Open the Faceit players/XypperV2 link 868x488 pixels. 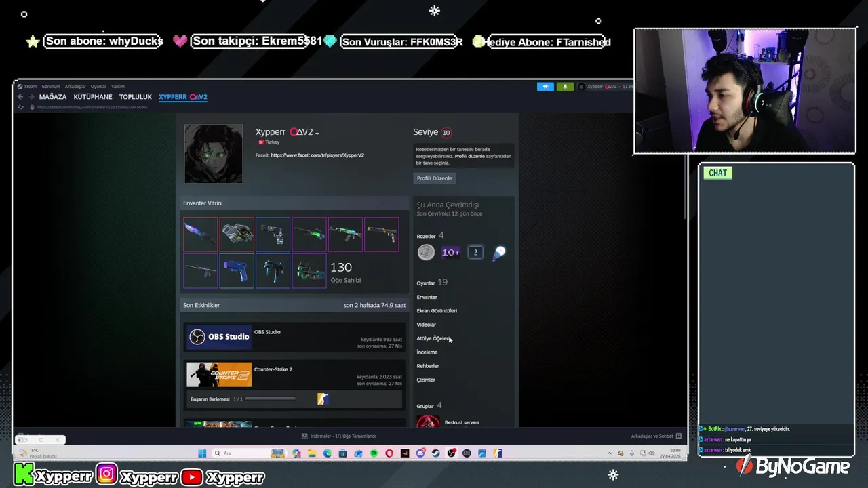click(x=317, y=155)
